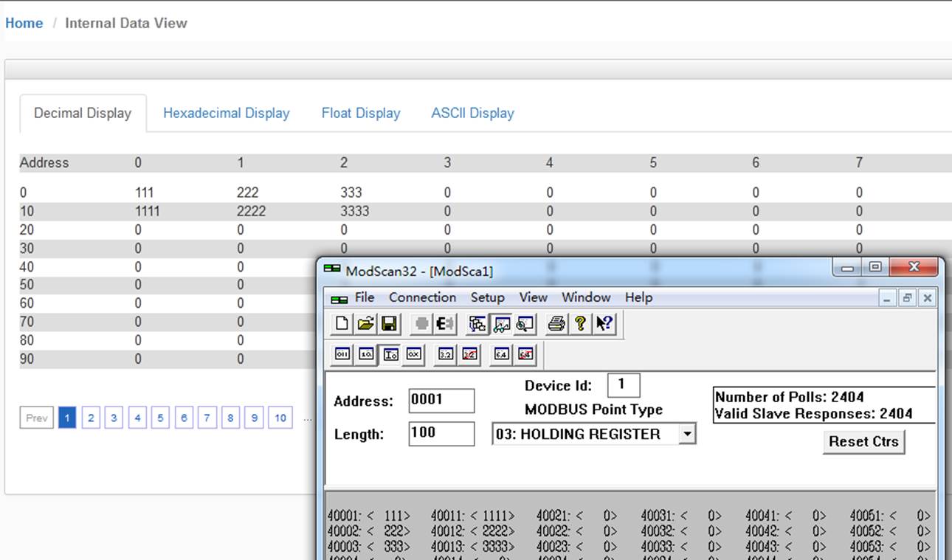
Task: Click the Print icon in toolbar
Action: pos(556,323)
